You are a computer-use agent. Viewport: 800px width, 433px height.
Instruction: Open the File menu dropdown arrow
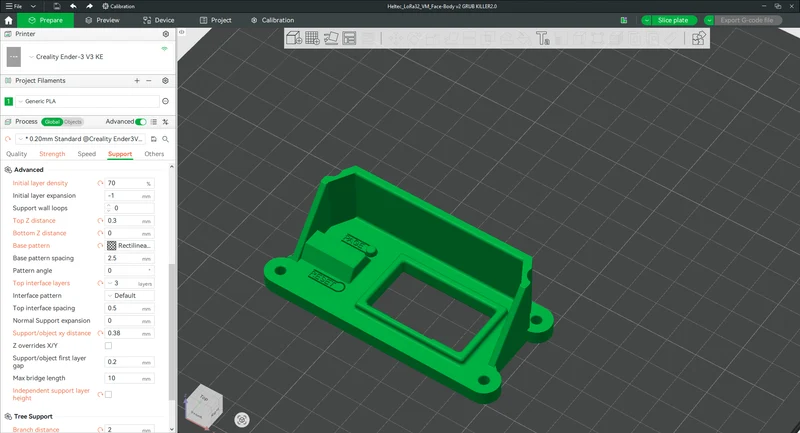[33, 6]
